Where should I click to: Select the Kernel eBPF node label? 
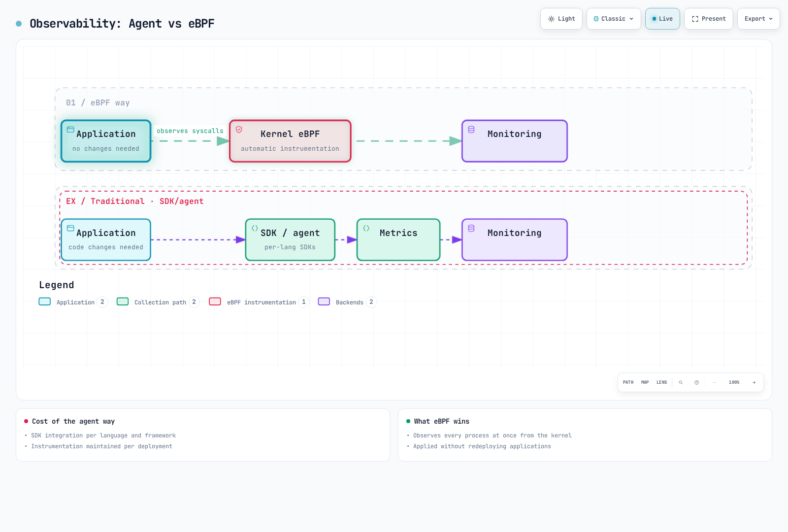(290, 134)
